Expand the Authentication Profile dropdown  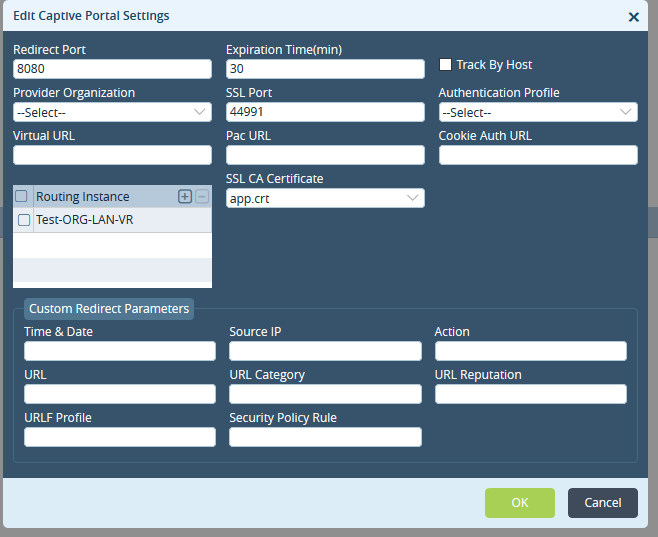(538, 112)
